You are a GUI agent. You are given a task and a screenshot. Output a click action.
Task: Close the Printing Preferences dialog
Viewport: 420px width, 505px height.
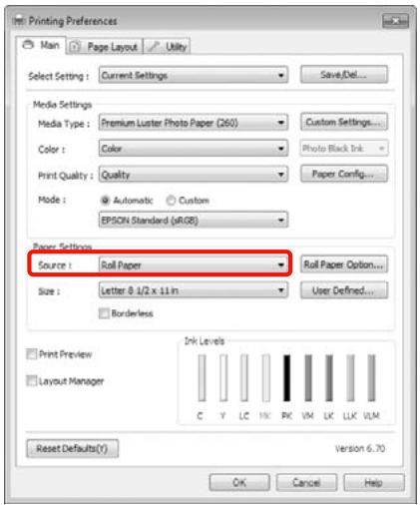click(x=395, y=21)
